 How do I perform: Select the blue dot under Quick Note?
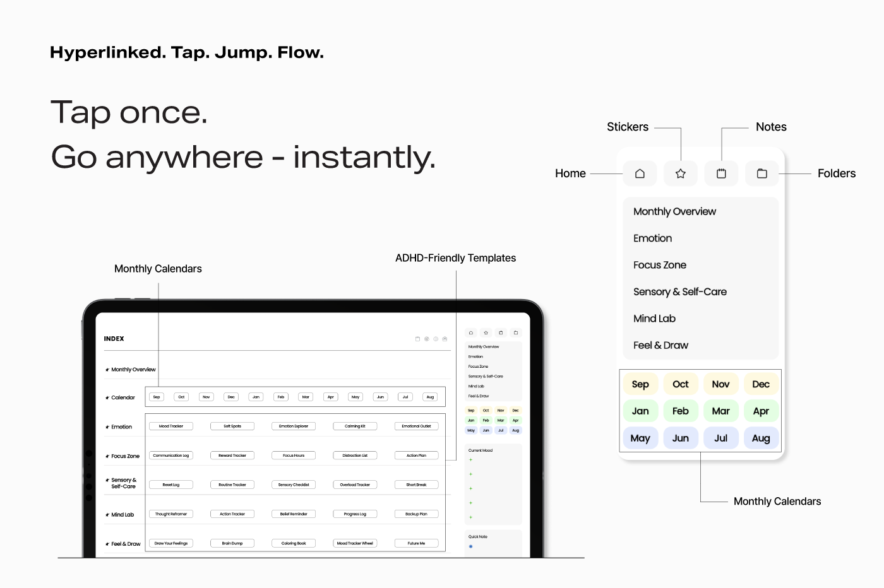click(x=471, y=546)
